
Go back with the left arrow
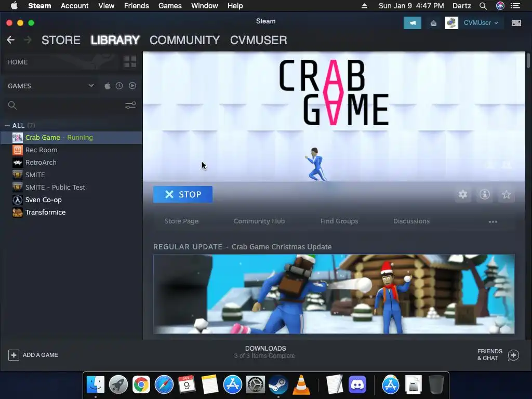[10, 40]
